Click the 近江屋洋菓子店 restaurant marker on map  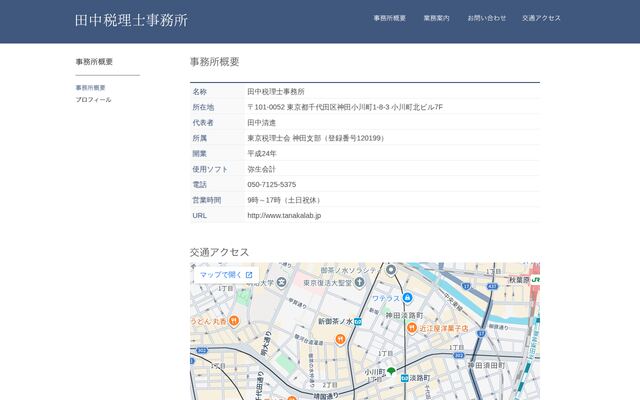tap(411, 327)
